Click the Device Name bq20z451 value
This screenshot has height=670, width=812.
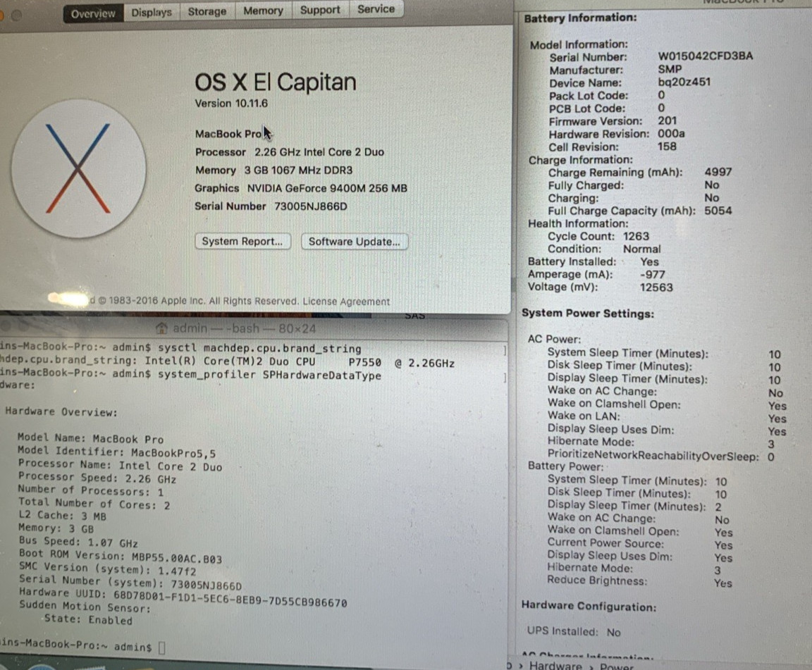click(684, 82)
